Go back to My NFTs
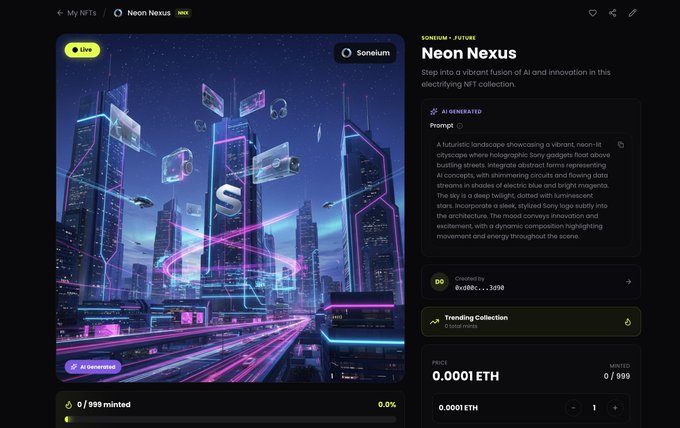This screenshot has width=680, height=428. [x=77, y=13]
